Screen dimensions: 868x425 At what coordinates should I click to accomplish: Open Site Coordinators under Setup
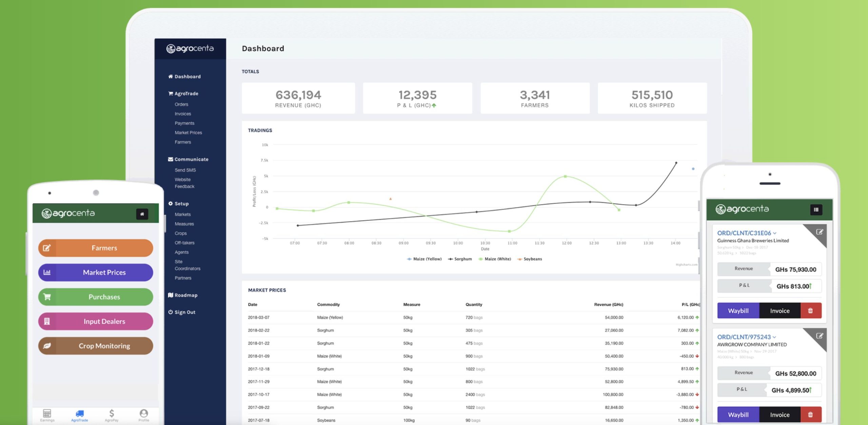tap(188, 265)
